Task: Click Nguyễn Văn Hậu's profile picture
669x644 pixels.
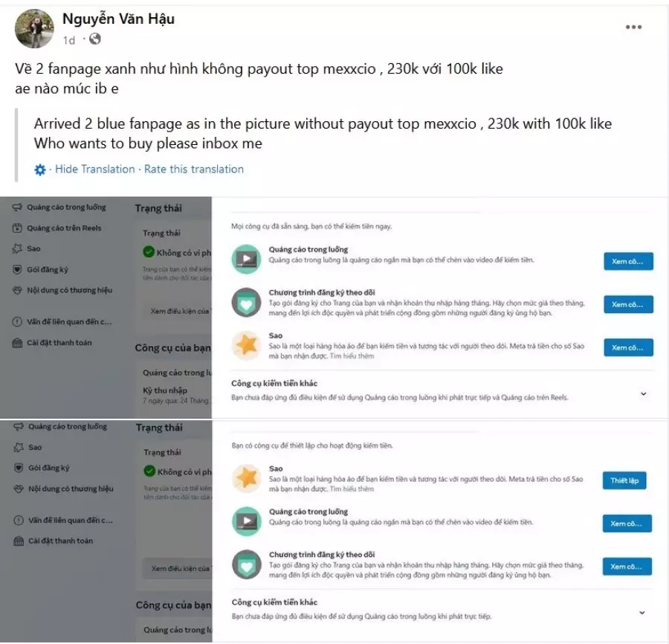Action: click(x=34, y=28)
